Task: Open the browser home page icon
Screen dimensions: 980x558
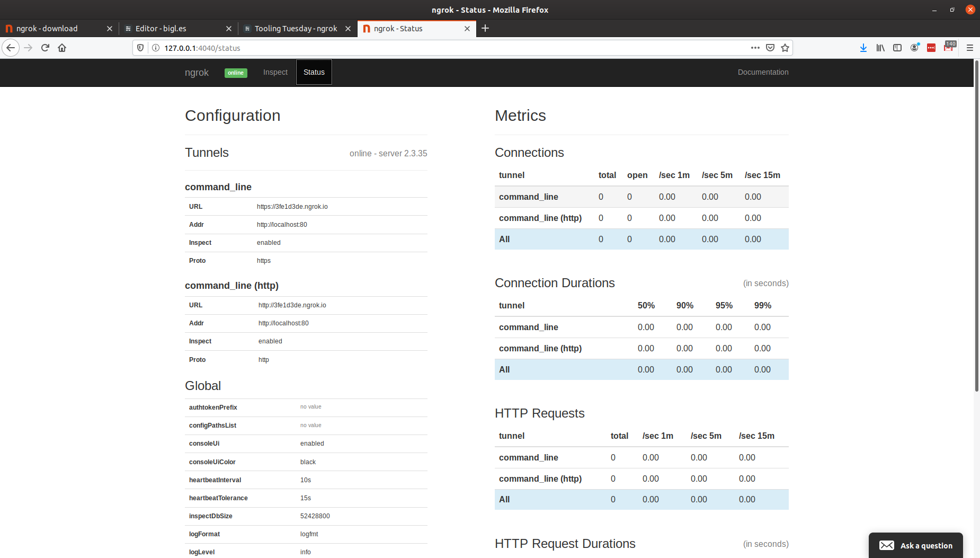Action: 62,48
